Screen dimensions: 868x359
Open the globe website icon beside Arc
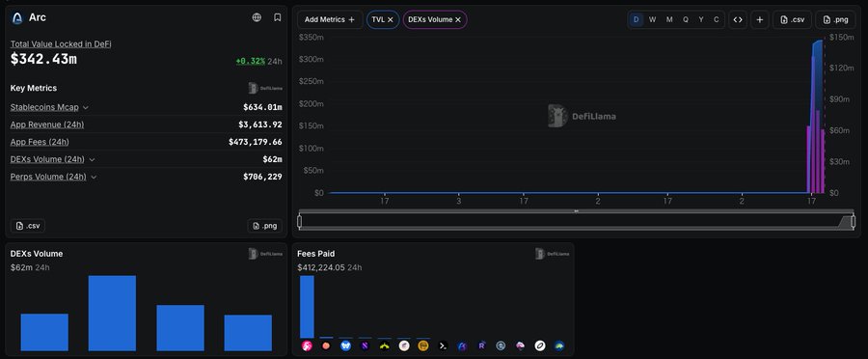tap(257, 17)
